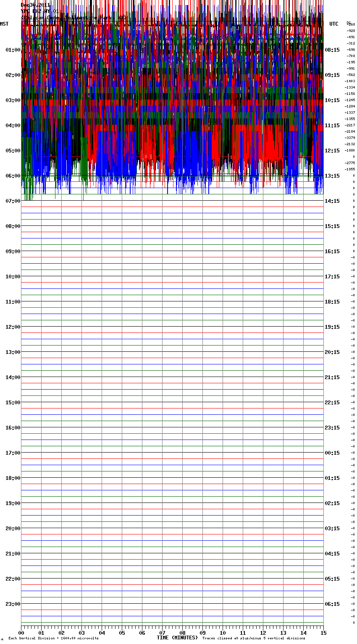
Task: Select the 18:00 MST time label
Action: pyautogui.click(x=13, y=478)
